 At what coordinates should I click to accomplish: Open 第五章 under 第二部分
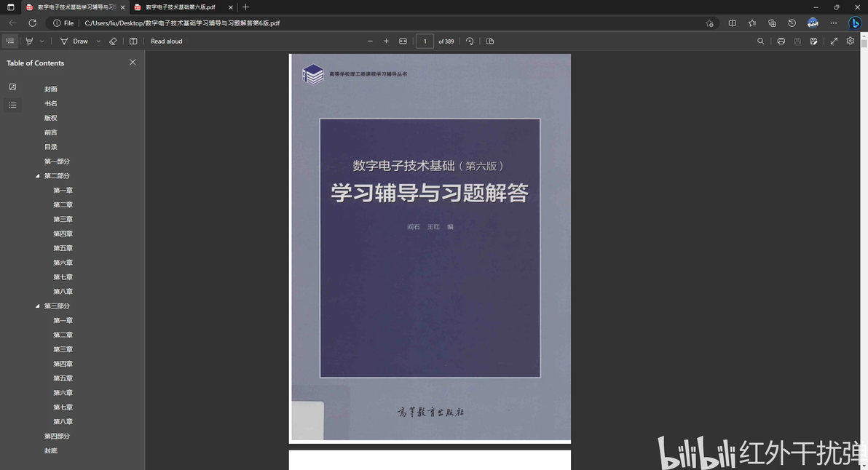pyautogui.click(x=63, y=248)
